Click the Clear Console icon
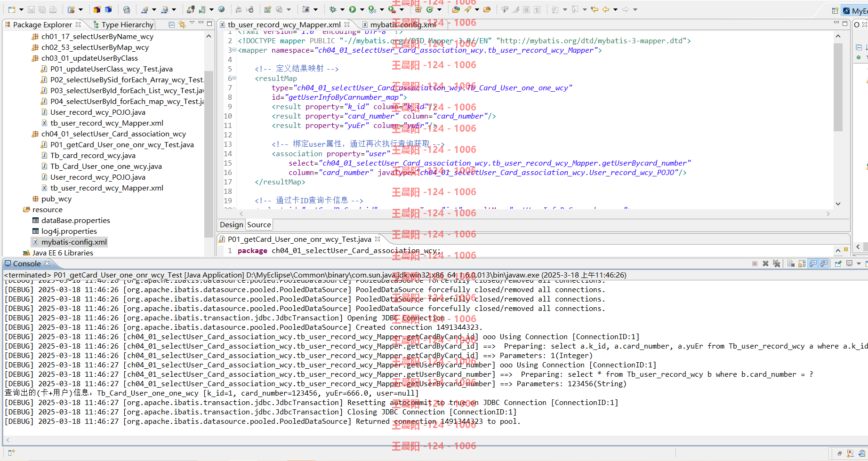This screenshot has height=461, width=868. coord(791,263)
